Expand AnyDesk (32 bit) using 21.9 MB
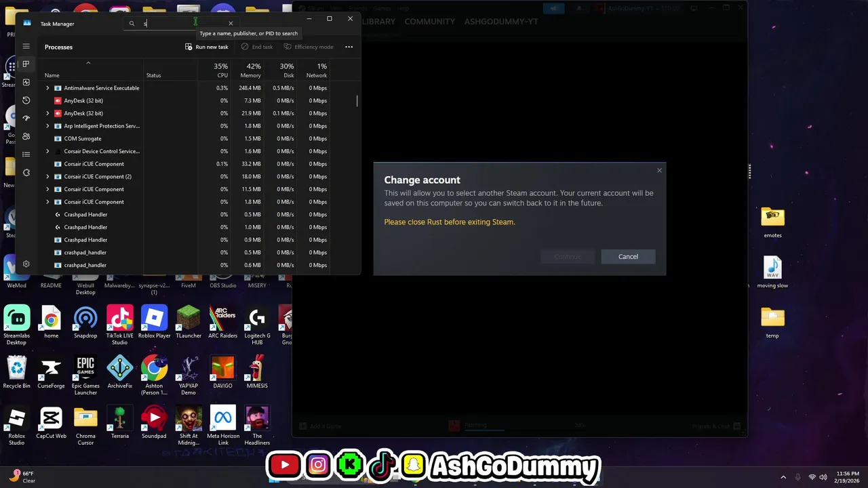Image resolution: width=868 pixels, height=488 pixels. pos(47,113)
